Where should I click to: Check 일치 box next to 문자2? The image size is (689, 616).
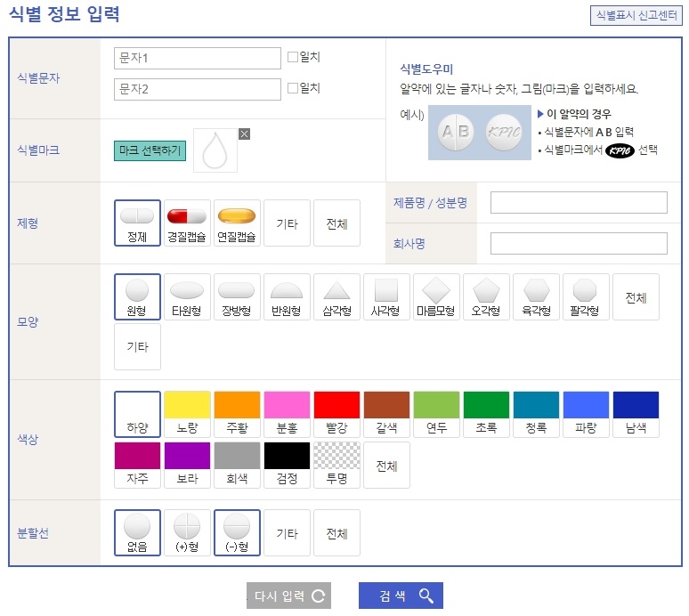293,88
